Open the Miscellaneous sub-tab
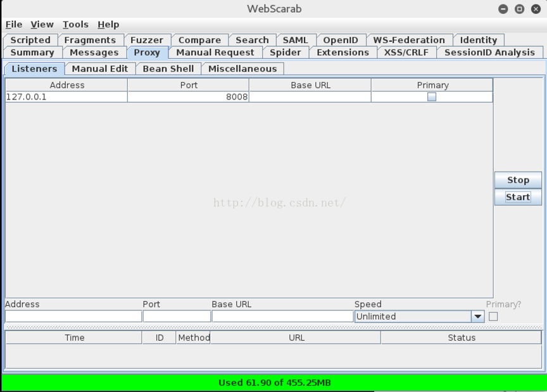Viewport: 547px width, 392px height. click(242, 69)
